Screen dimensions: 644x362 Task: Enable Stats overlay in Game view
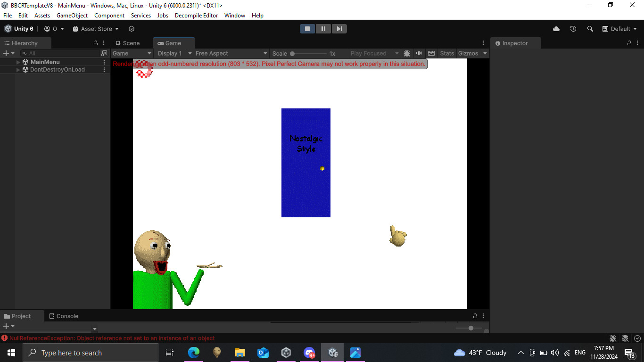[446, 53]
